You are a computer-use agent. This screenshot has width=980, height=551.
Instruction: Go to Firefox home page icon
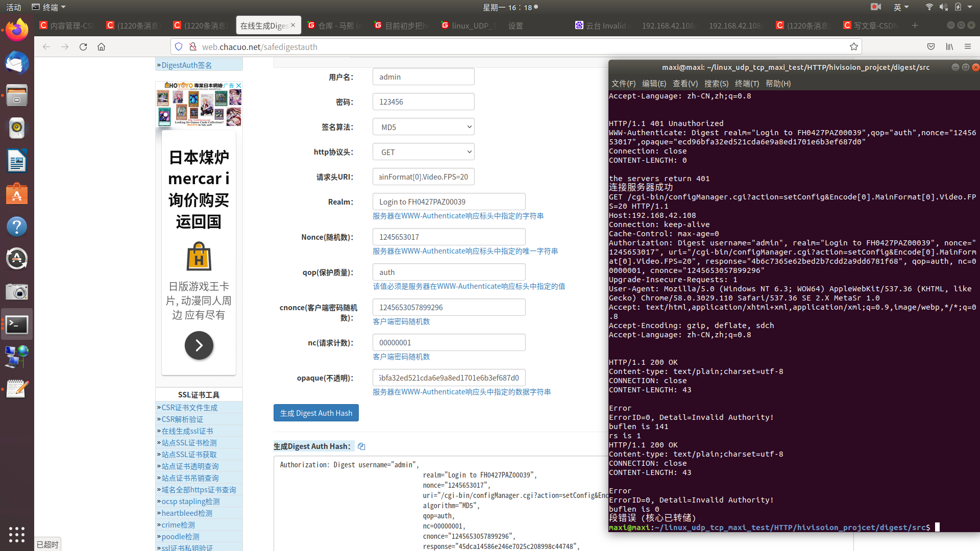(x=102, y=47)
